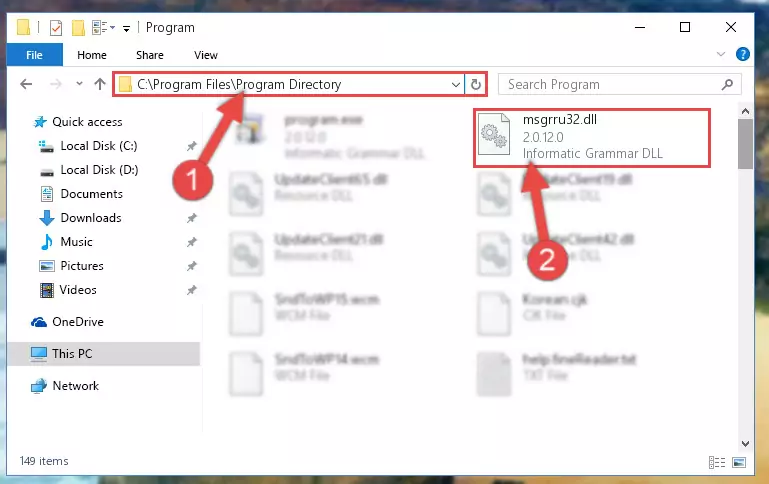Click the Back navigation arrow
The height and width of the screenshot is (484, 769).
coord(26,84)
